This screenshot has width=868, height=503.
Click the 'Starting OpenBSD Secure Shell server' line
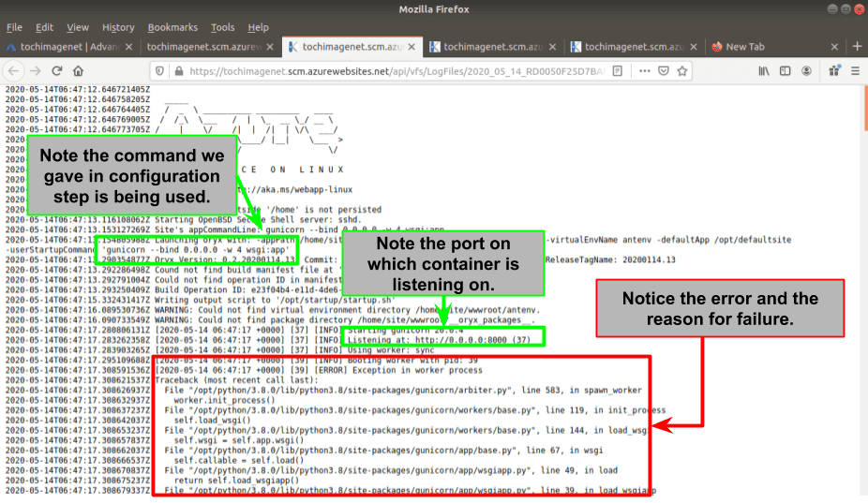pos(258,220)
